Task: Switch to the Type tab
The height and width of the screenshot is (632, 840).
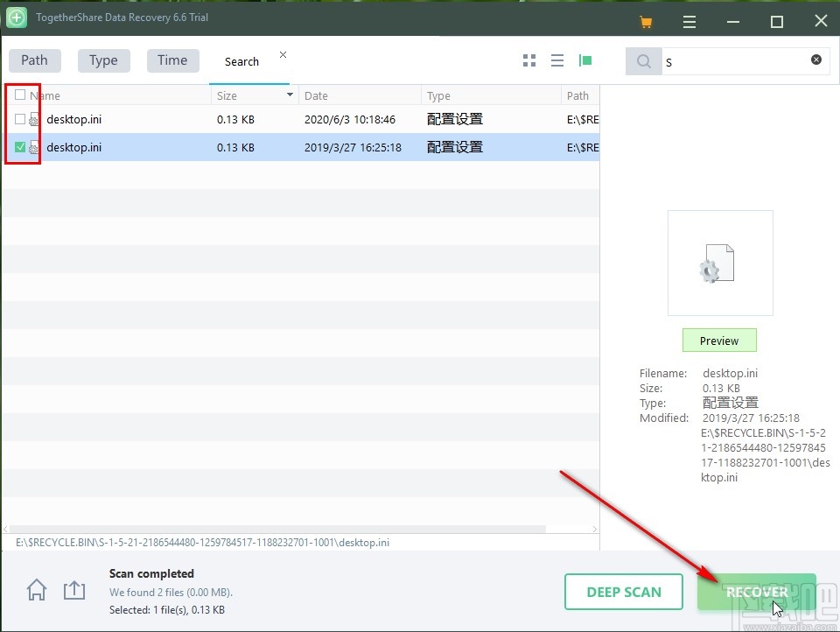Action: tap(103, 60)
